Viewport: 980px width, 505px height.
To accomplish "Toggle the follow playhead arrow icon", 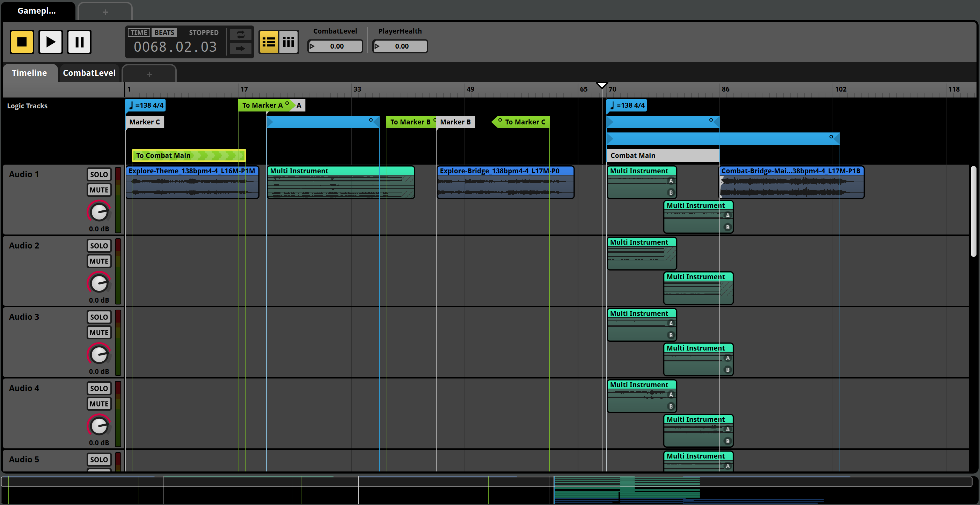I will (240, 48).
